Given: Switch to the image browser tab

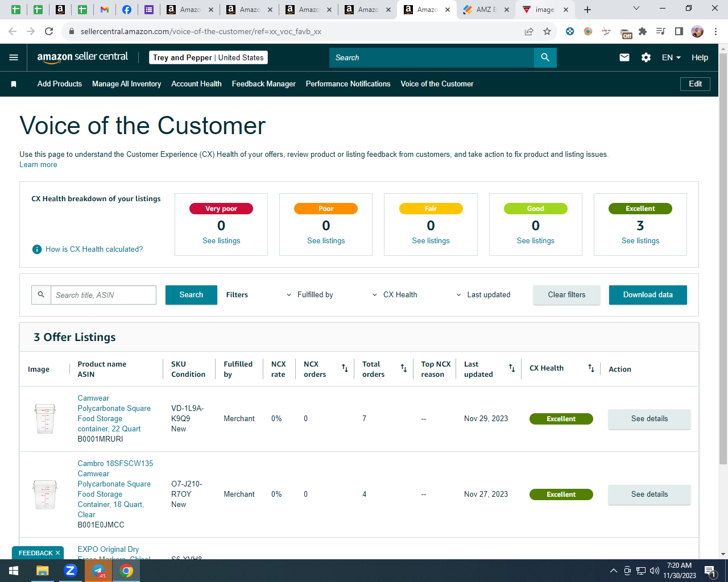Looking at the screenshot, I should [545, 10].
